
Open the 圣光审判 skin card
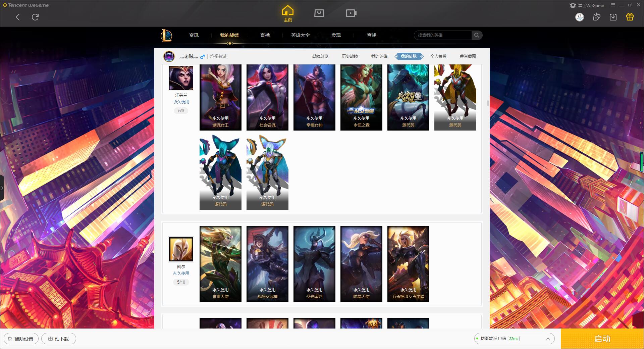[x=314, y=264]
